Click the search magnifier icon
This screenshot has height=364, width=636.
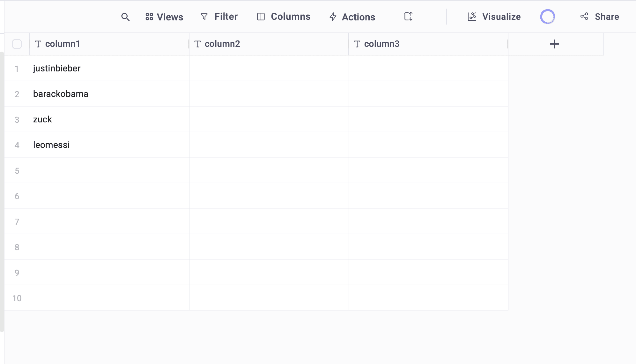[125, 17]
